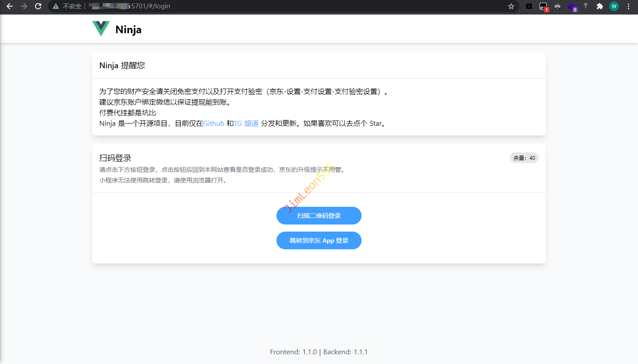Open the orange key extension icon

pyautogui.click(x=586, y=6)
